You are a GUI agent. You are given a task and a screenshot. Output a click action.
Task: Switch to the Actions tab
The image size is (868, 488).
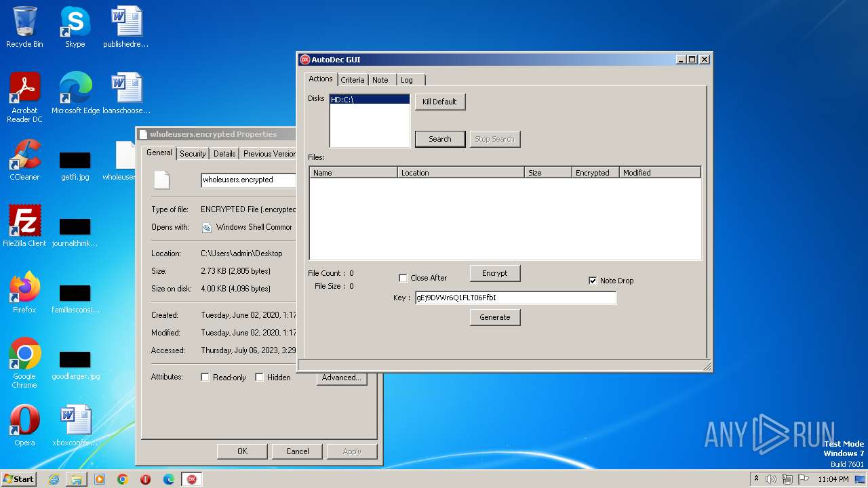[321, 79]
